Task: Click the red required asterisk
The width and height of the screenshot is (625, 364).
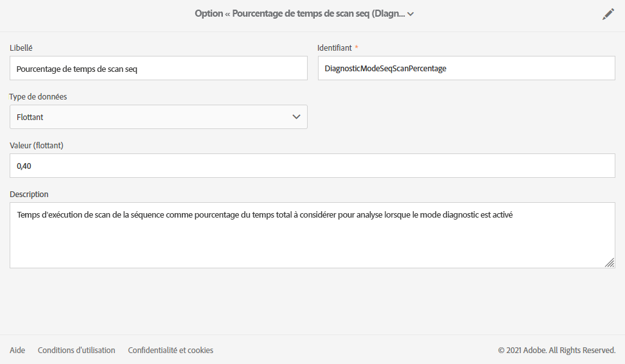Action: click(357, 48)
